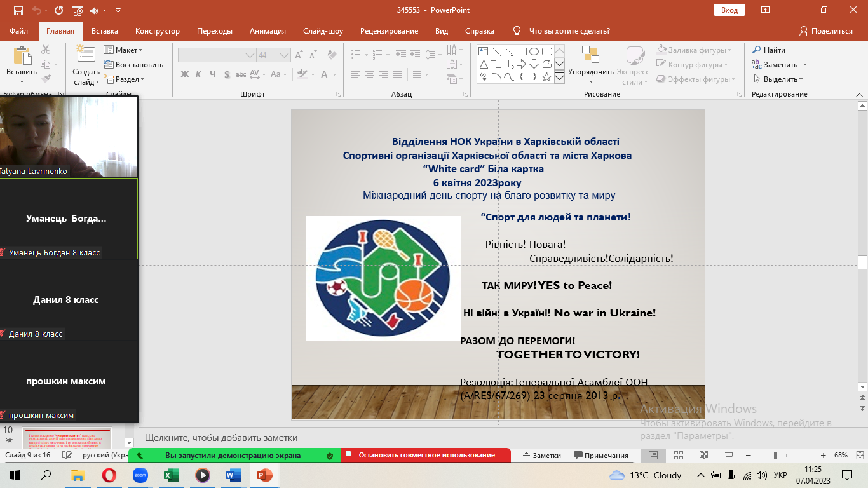Expand the shapes gallery more arrow

pos(560,78)
